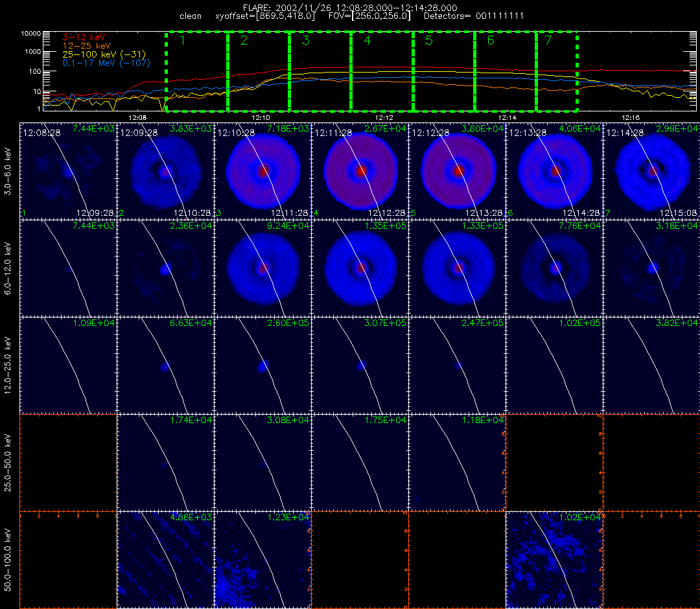Click the 12:16 time axis label
The height and width of the screenshot is (609, 700).
tap(631, 118)
